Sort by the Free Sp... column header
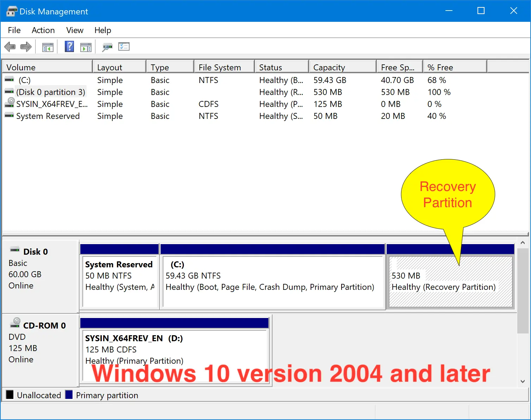This screenshot has width=531, height=420. (400, 67)
